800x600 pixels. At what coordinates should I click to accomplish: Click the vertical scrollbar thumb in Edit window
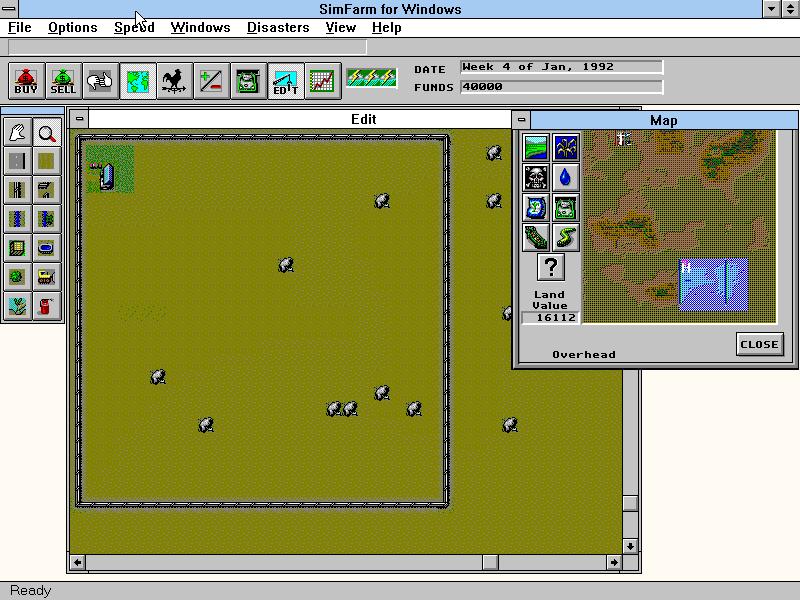click(630, 503)
